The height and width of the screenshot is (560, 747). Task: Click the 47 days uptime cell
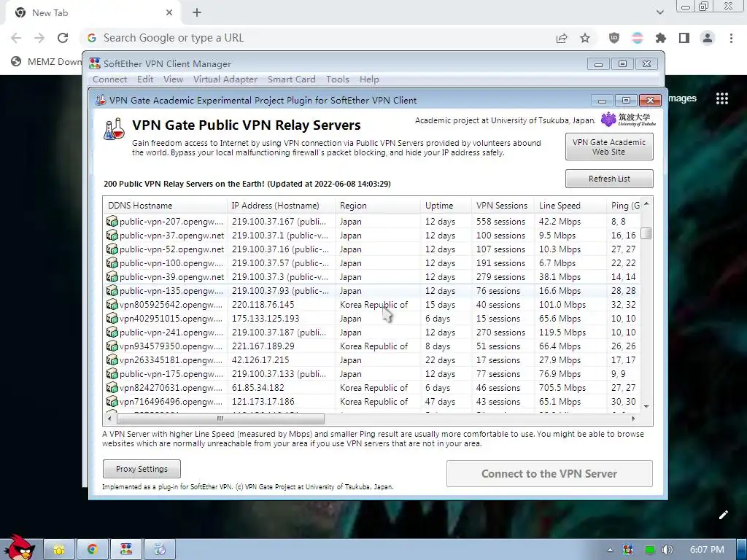(440, 402)
